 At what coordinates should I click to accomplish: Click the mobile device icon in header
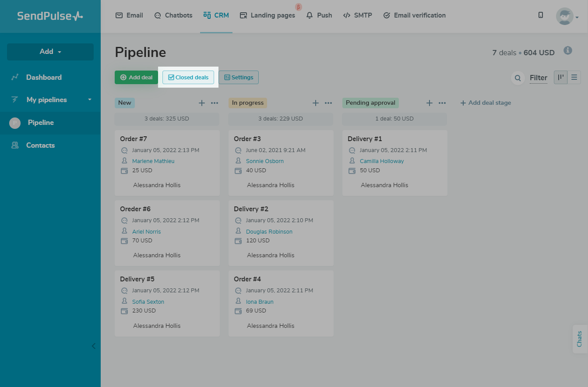pos(541,15)
